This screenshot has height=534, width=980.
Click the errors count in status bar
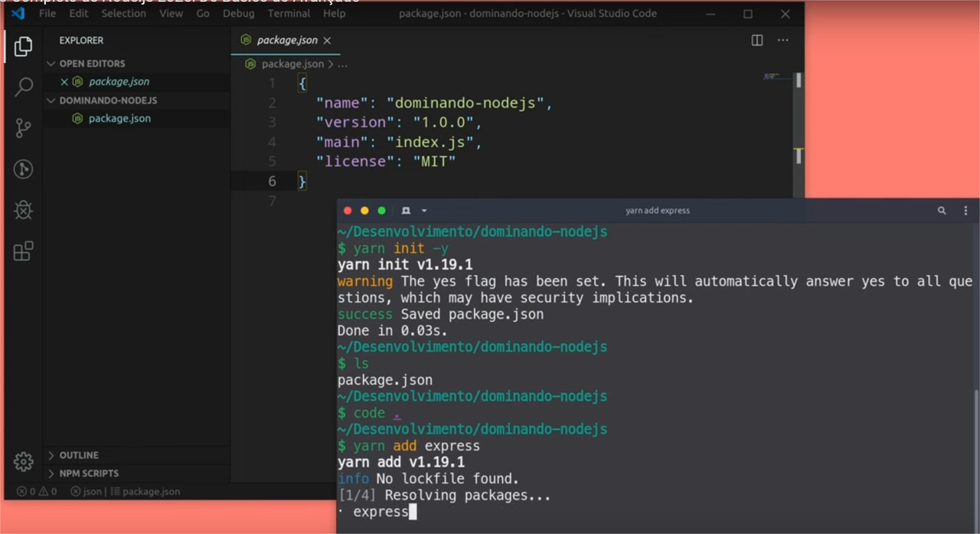click(27, 491)
